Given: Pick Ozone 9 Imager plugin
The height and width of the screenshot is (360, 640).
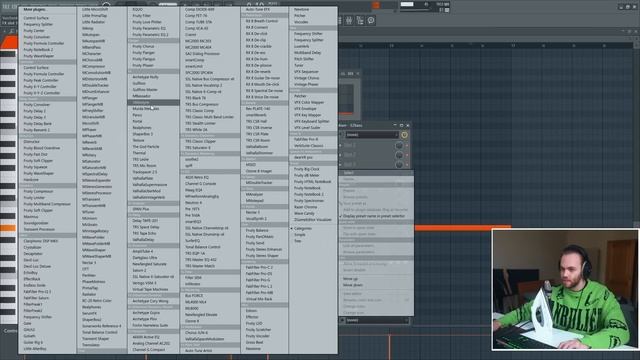Looking at the screenshot, I should click(x=259, y=171).
